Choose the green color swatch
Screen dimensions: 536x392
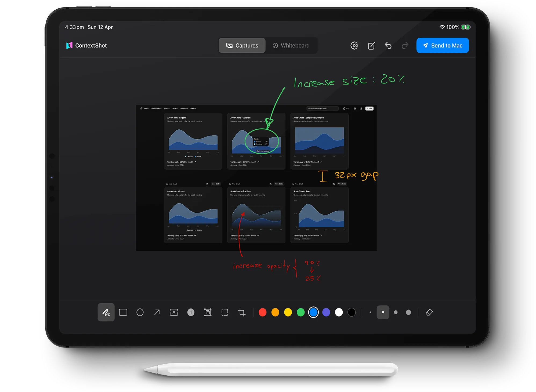301,312
